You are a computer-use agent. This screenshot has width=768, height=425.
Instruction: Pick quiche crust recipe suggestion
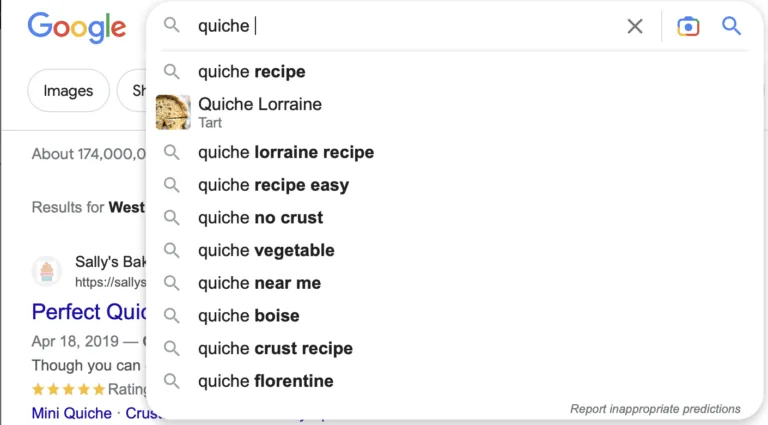[455, 348]
